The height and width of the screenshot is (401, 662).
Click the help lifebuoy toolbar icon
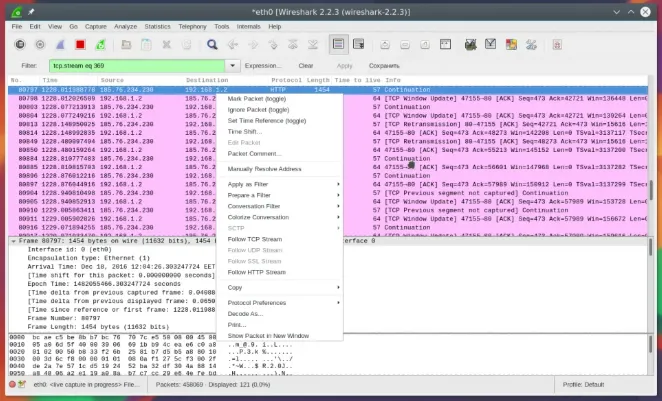(x=557, y=44)
